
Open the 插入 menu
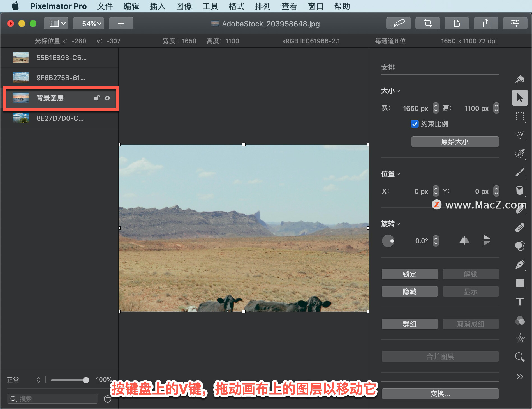tap(158, 6)
